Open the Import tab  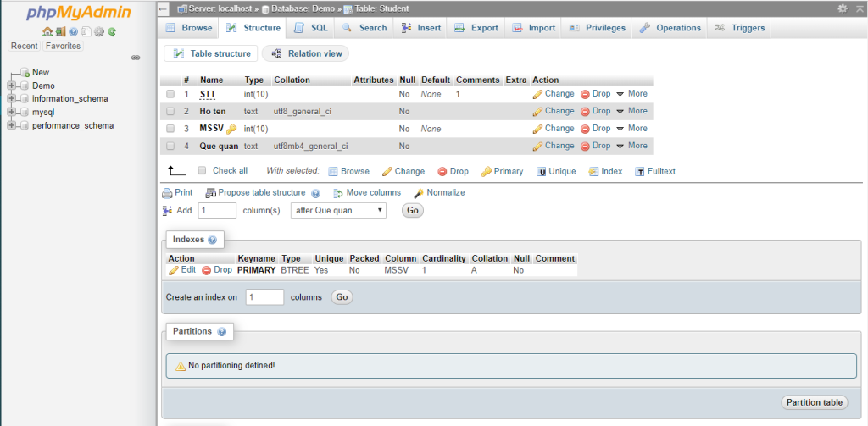pos(534,28)
